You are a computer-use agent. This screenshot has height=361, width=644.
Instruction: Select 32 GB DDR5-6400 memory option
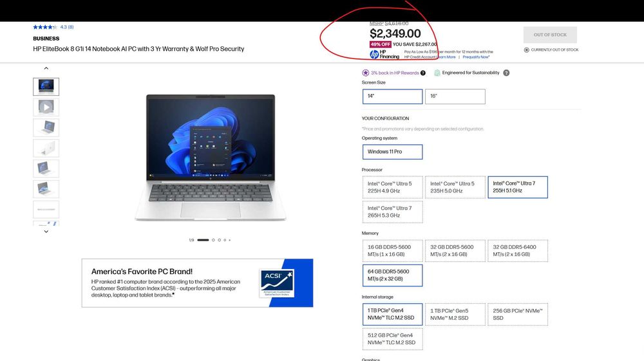click(518, 251)
